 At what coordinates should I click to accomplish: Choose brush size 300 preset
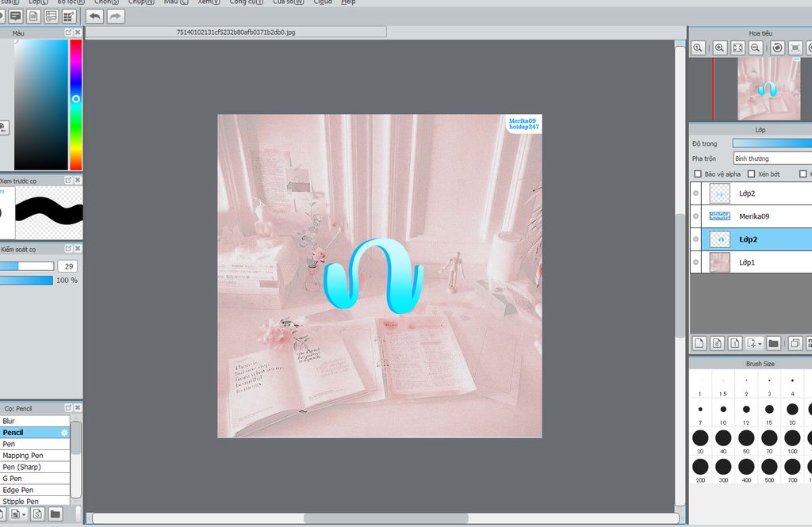(723, 470)
